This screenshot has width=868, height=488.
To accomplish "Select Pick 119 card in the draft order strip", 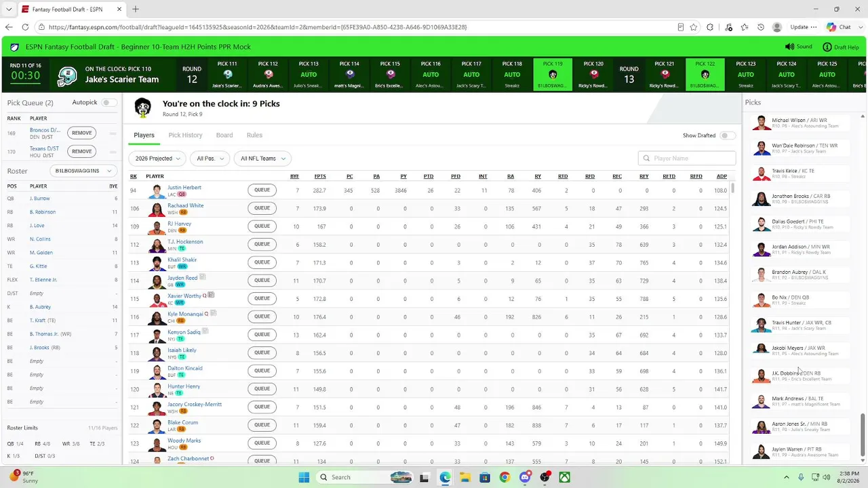I will pos(553,75).
